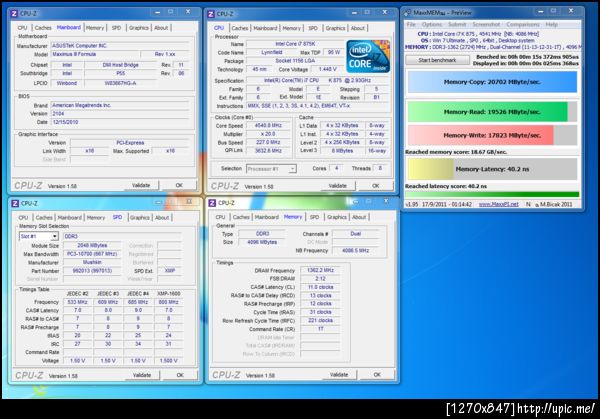Image resolution: width=600 pixels, height=419 pixels.
Task: Click core voltage value '1.440 V'
Action: [328, 69]
